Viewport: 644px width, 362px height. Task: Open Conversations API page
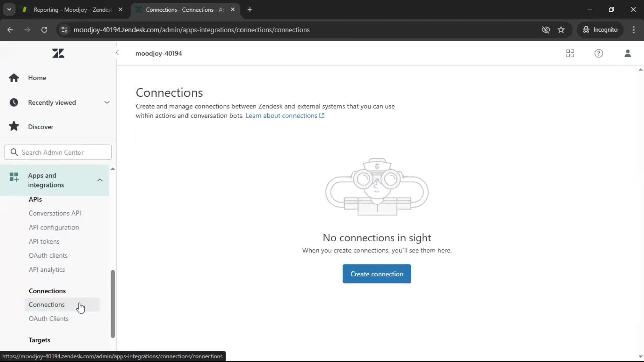pos(55,213)
